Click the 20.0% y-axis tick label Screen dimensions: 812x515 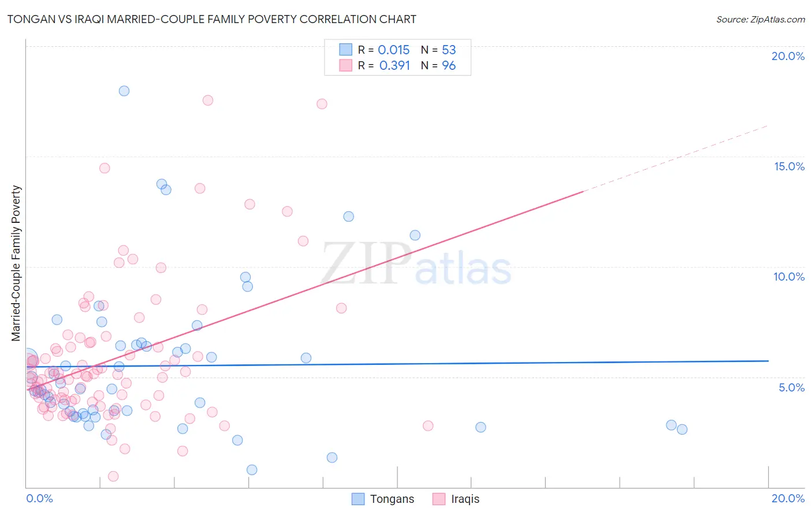[x=788, y=56]
